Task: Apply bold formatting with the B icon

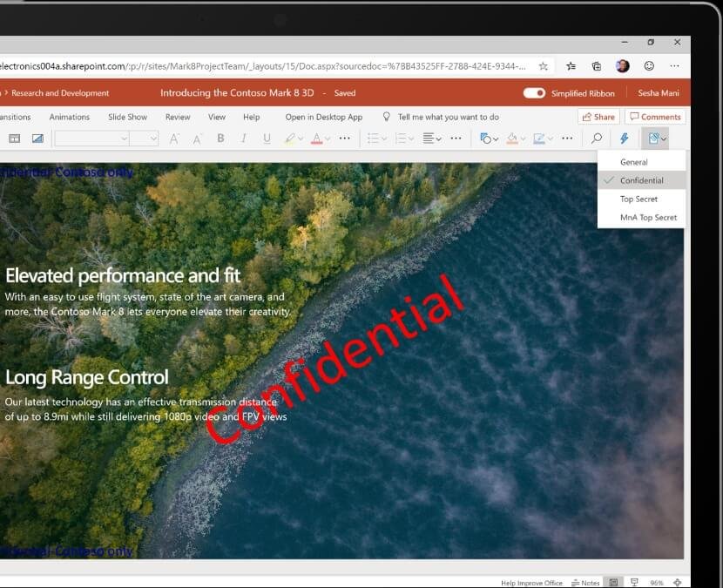Action: click(220, 139)
